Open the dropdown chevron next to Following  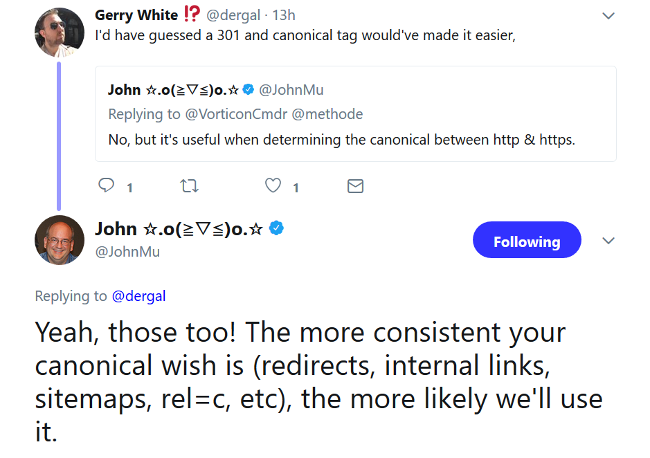[608, 241]
